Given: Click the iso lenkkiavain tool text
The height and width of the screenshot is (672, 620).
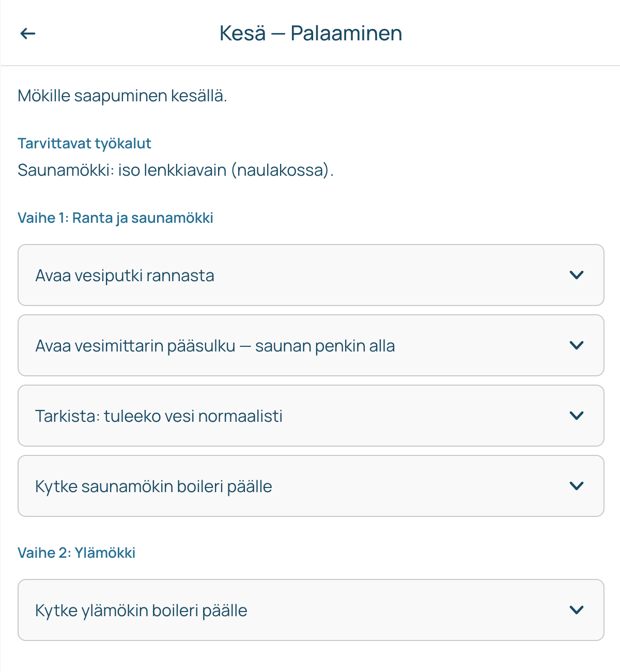Looking at the screenshot, I should [x=172, y=170].
